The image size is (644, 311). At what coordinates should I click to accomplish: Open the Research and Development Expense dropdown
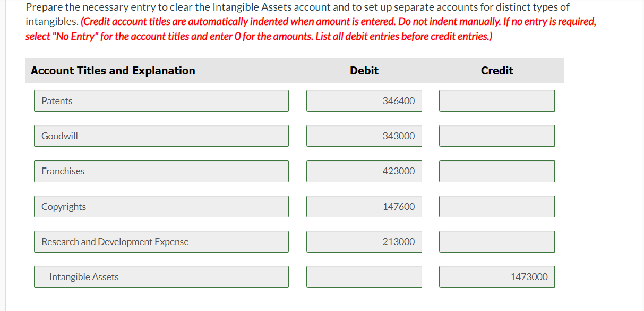click(161, 241)
